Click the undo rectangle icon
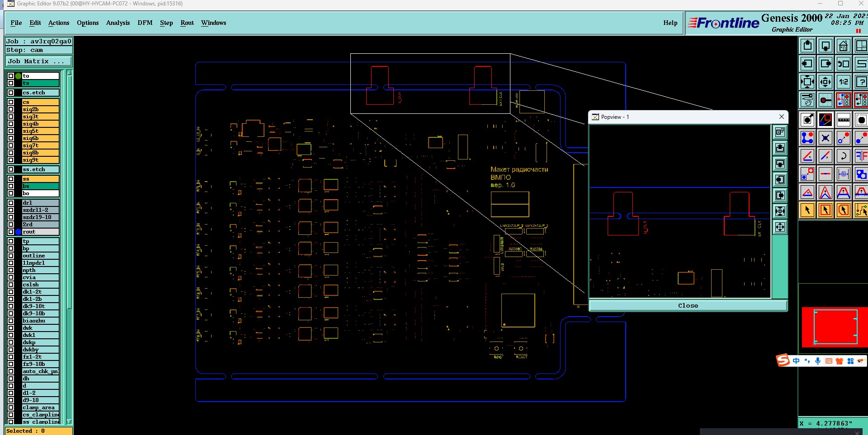This screenshot has height=435, width=868. point(843,64)
